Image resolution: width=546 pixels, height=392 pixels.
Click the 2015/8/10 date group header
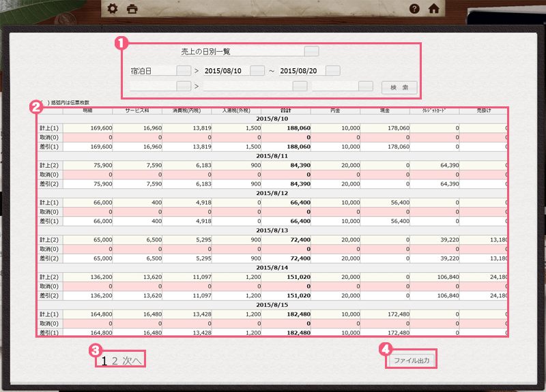pos(272,119)
